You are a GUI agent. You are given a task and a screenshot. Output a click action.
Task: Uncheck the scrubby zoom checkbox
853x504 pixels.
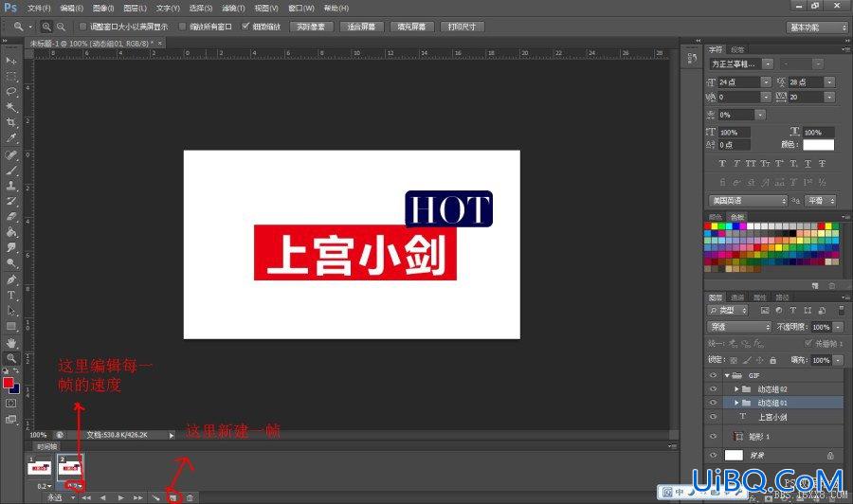point(245,27)
